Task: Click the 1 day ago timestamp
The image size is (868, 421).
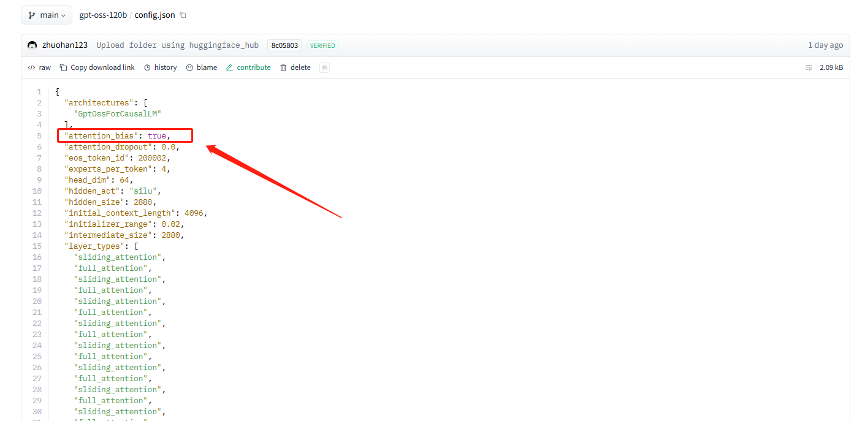Action: [x=825, y=45]
